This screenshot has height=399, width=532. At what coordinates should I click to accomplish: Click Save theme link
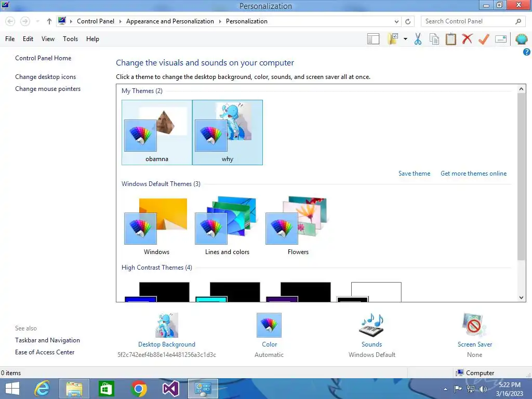414,174
